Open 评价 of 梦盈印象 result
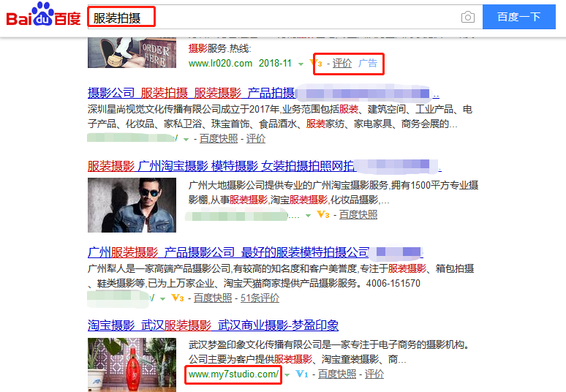Viewport: 566px width, 392px height. point(374,374)
